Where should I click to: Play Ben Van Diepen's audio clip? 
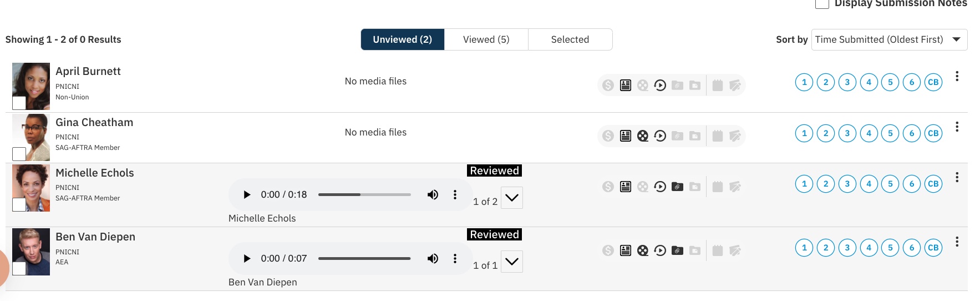point(247,259)
